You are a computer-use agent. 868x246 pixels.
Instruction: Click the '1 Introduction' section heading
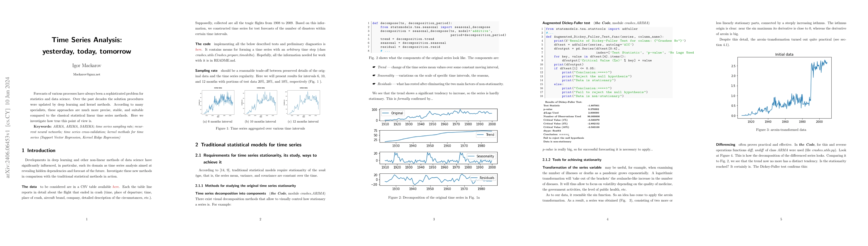(38, 150)
